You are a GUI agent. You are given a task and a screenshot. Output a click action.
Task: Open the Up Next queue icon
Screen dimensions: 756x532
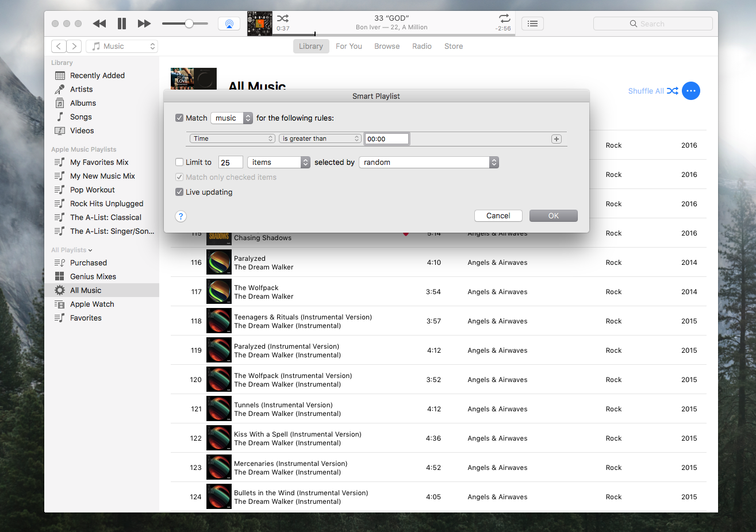pyautogui.click(x=532, y=23)
